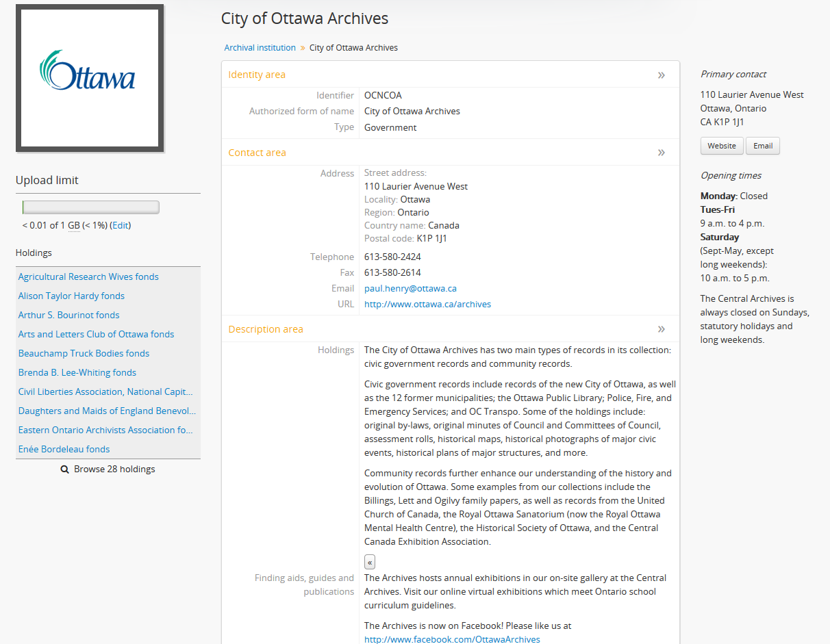830x644 pixels.
Task: Open Enée Bordeleau fonds holding
Action: [x=64, y=450]
